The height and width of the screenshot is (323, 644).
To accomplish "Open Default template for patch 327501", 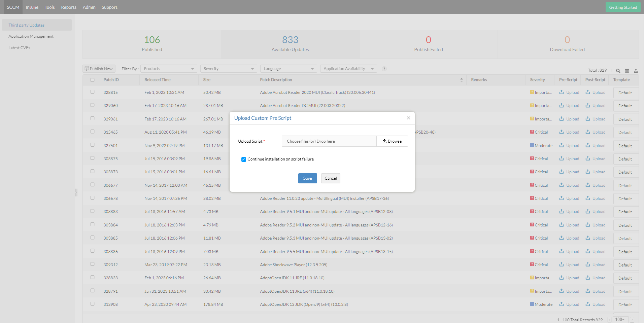I will click(x=625, y=146).
